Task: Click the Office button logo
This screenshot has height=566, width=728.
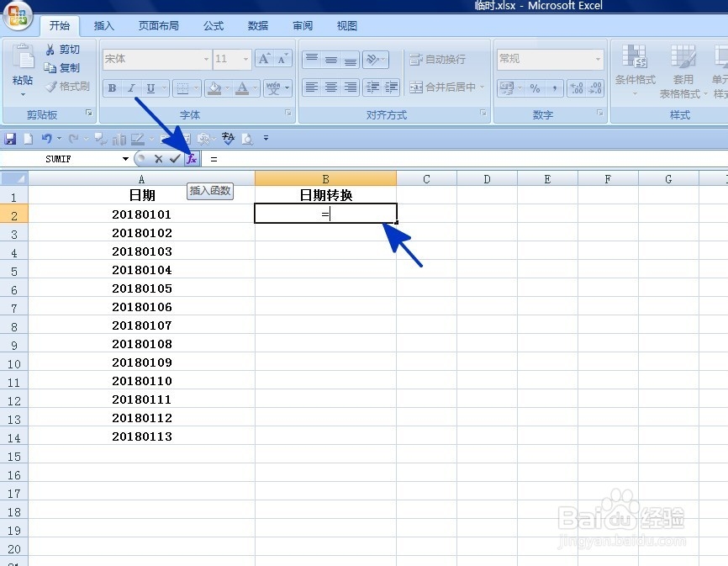Action: 18,15
